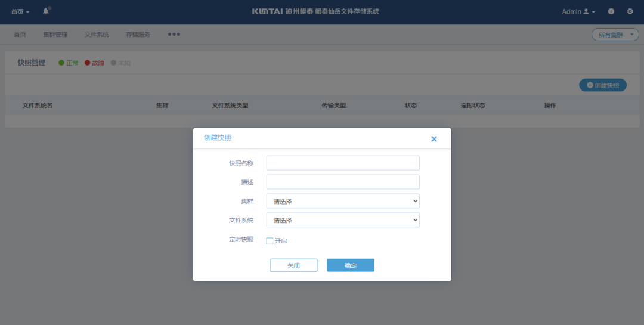Image resolution: width=644 pixels, height=325 pixels.
Task: Open the info icon in header
Action: click(x=611, y=11)
